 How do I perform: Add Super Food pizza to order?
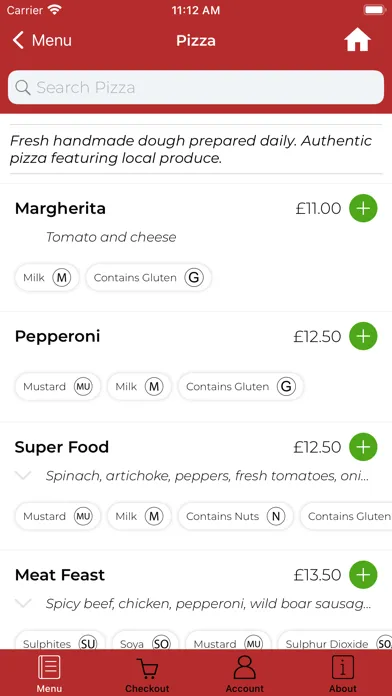(363, 447)
